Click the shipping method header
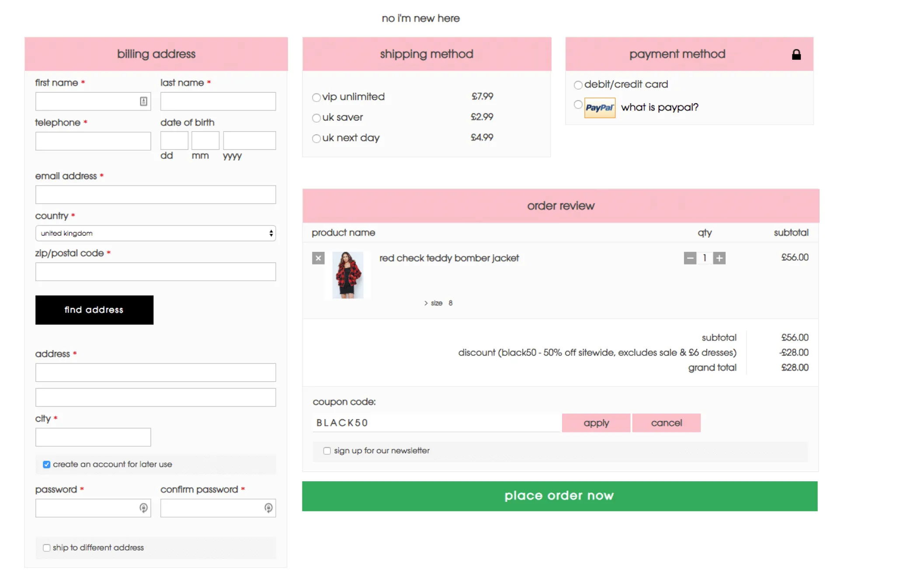 (x=427, y=54)
